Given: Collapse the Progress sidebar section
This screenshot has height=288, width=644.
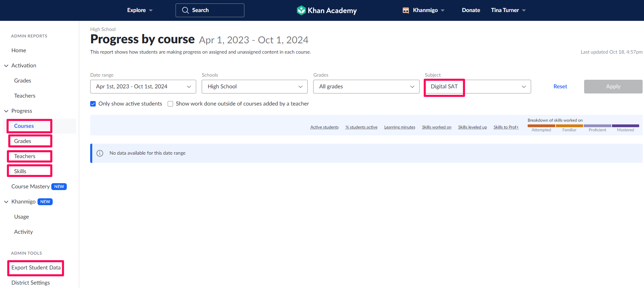Looking at the screenshot, I should tap(6, 111).
